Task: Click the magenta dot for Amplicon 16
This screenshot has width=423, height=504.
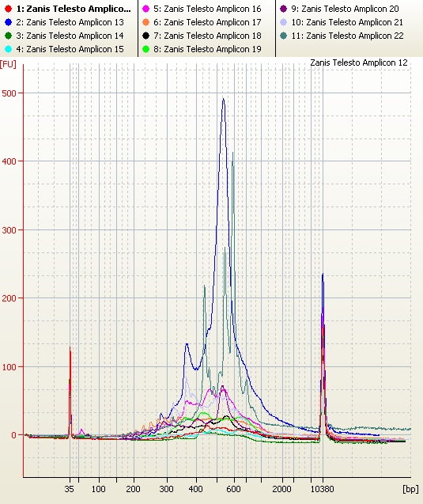Action: [x=145, y=9]
